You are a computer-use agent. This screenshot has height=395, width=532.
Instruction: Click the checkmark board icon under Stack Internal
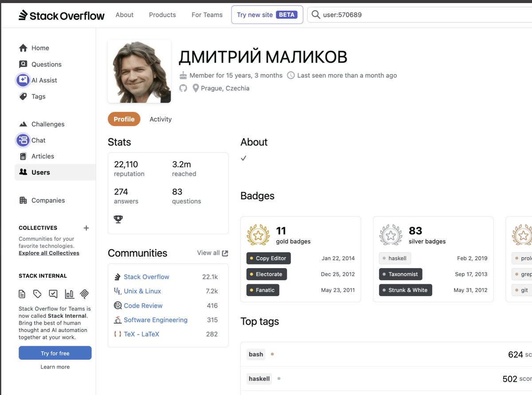point(53,294)
